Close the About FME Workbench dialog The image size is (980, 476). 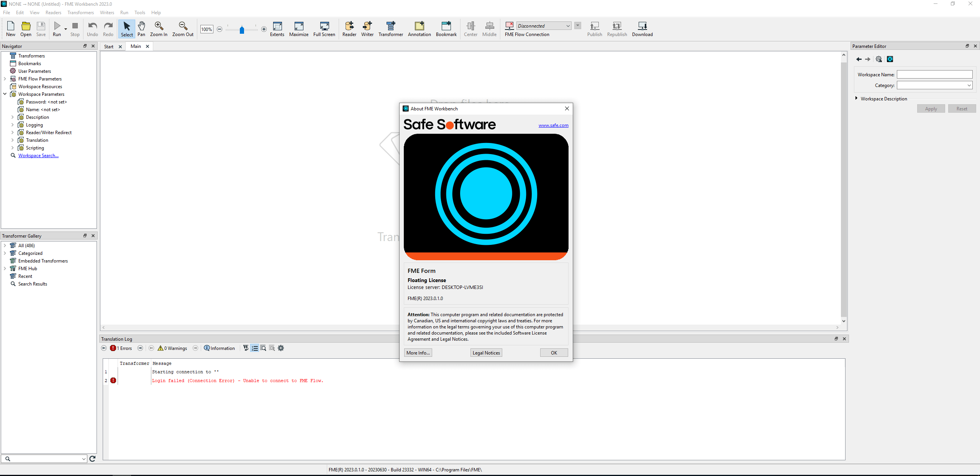tap(567, 108)
